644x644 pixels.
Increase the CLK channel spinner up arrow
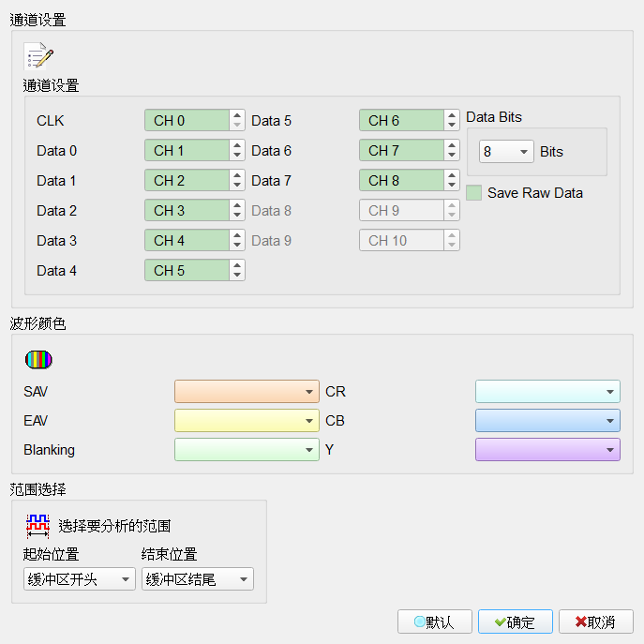237,115
